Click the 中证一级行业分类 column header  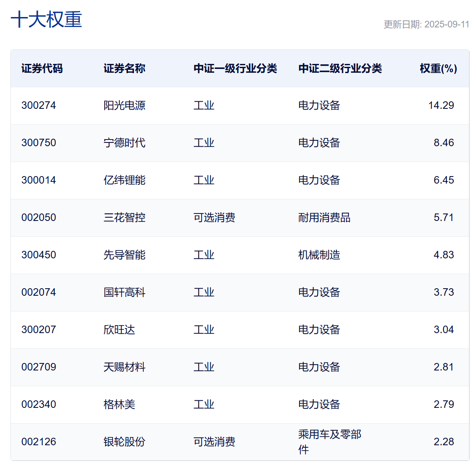pos(235,68)
